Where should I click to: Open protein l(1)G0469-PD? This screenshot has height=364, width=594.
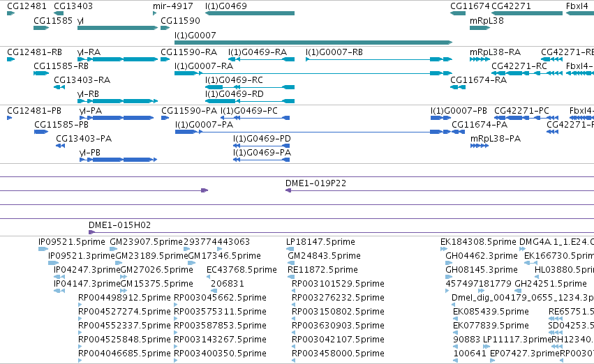point(262,139)
